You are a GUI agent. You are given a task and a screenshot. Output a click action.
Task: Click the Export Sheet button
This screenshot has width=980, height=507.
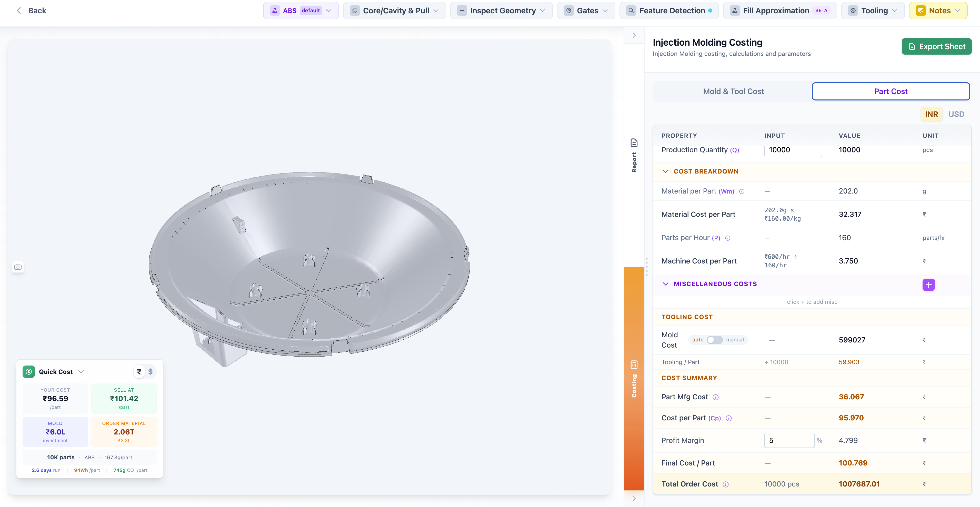(936, 46)
